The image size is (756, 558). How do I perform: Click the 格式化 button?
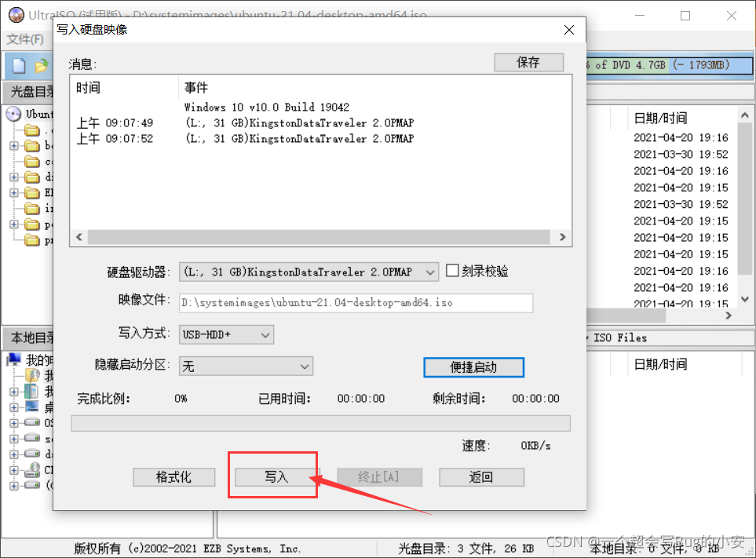pos(174,477)
